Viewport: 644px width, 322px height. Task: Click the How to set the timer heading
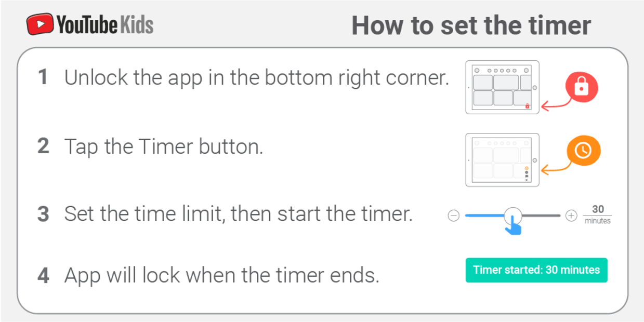471,25
